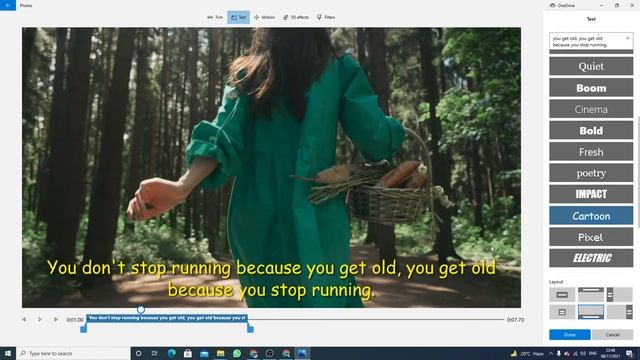The height and width of the screenshot is (360, 640).
Task: Select the right-side vertical caption layout
Action: 620,312
